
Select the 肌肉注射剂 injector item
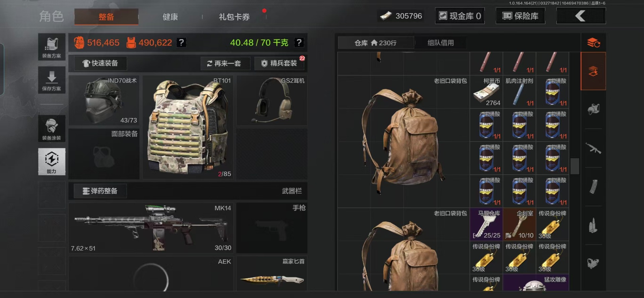pyautogui.click(x=519, y=92)
